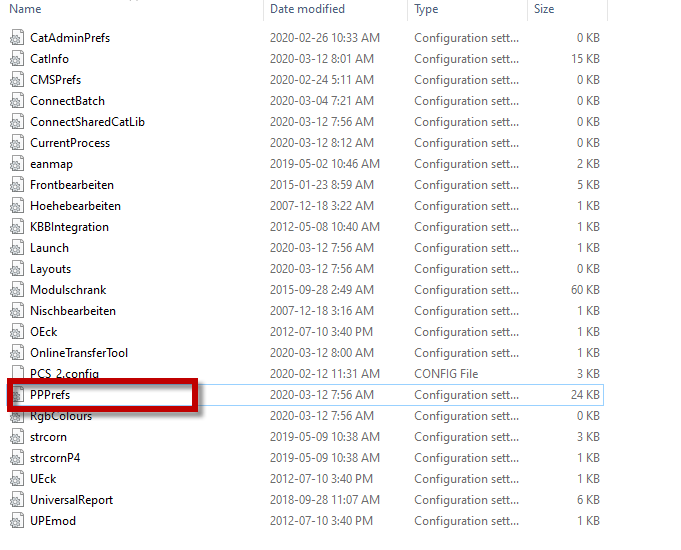Select the eanmap file name

pyautogui.click(x=51, y=164)
